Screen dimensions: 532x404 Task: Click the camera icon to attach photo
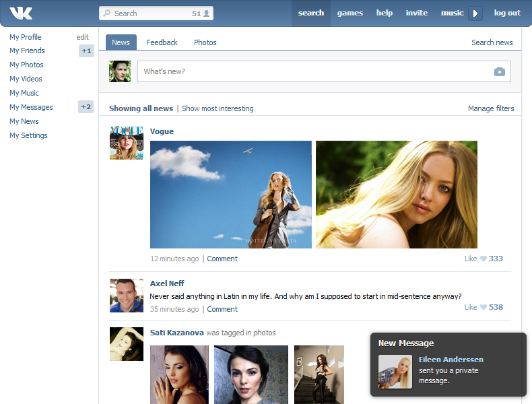tap(499, 71)
